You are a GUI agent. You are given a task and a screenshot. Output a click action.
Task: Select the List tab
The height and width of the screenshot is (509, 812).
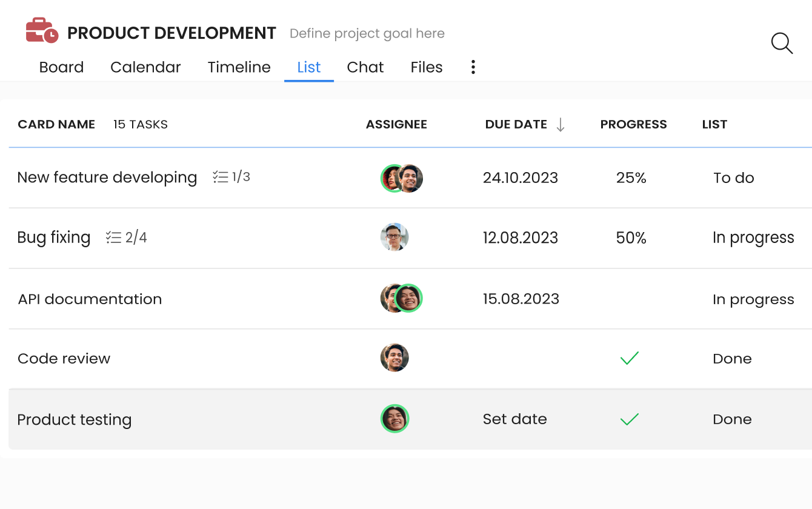[x=309, y=67]
